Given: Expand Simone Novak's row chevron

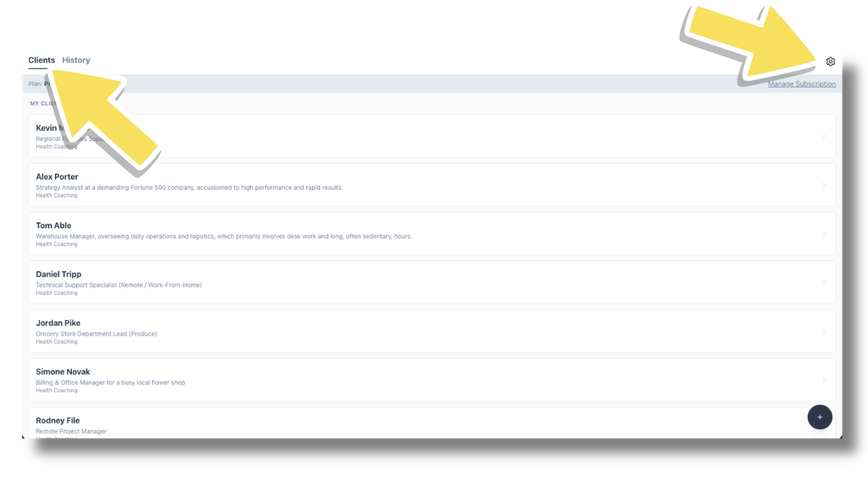Looking at the screenshot, I should (x=825, y=380).
